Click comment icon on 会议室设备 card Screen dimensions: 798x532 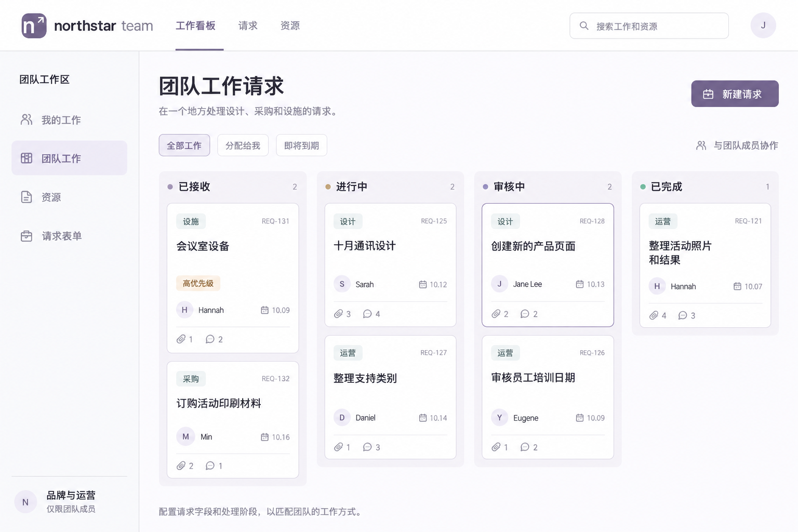point(210,339)
